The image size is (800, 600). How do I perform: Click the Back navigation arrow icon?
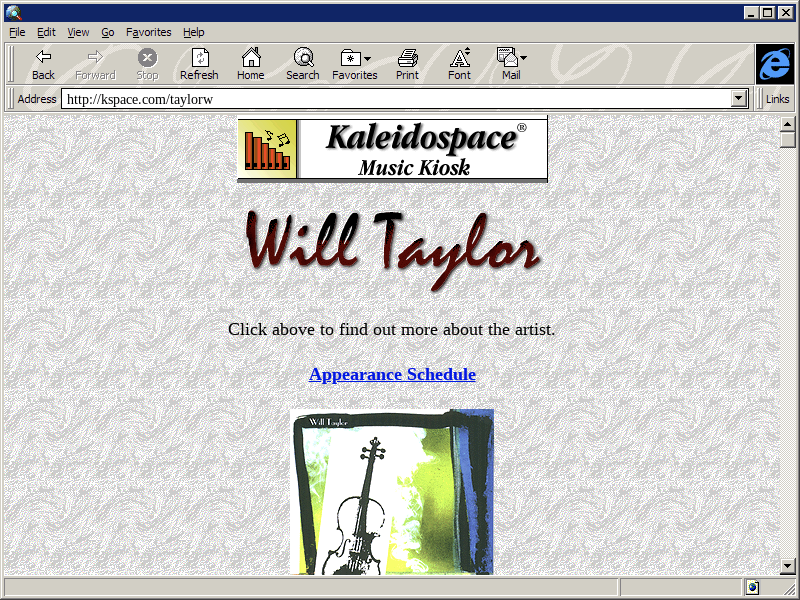coord(43,58)
